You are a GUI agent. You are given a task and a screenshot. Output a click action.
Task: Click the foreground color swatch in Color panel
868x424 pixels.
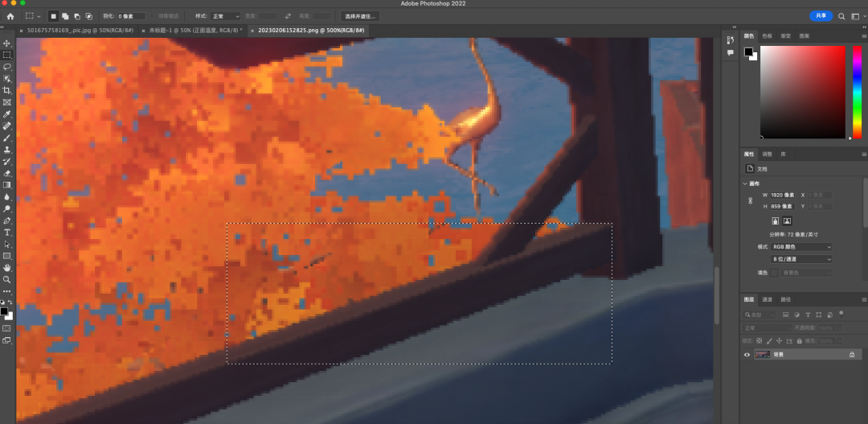748,51
